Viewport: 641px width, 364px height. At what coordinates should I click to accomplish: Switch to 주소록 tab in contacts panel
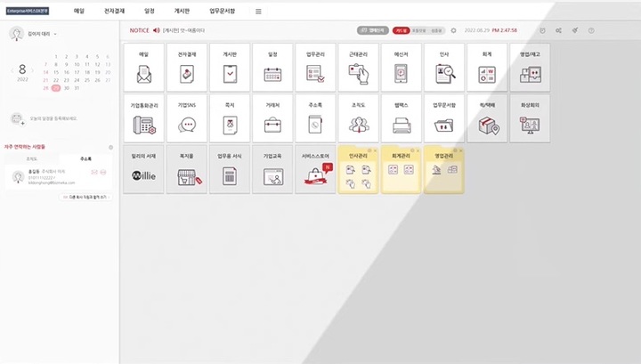click(x=85, y=158)
